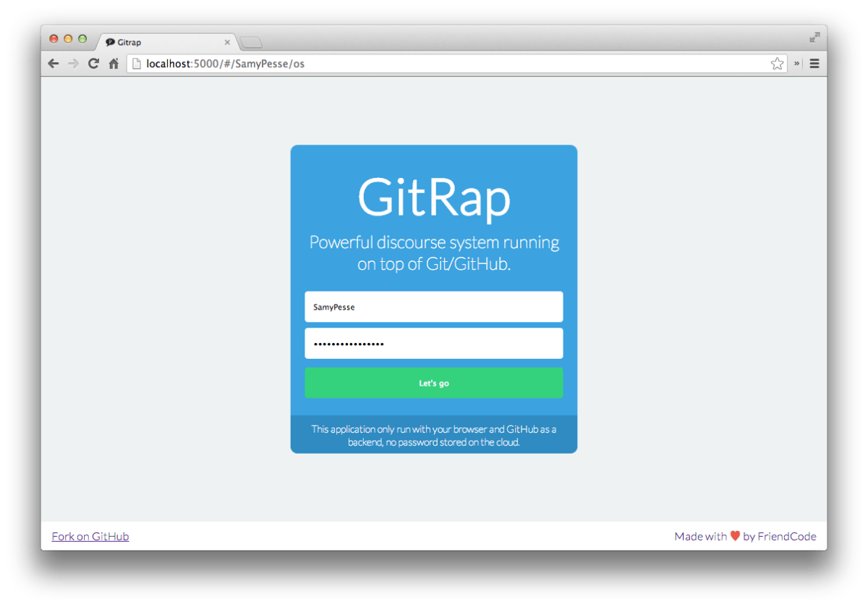Click the GitRap title heading
The width and height of the screenshot is (868, 607).
[x=434, y=198]
